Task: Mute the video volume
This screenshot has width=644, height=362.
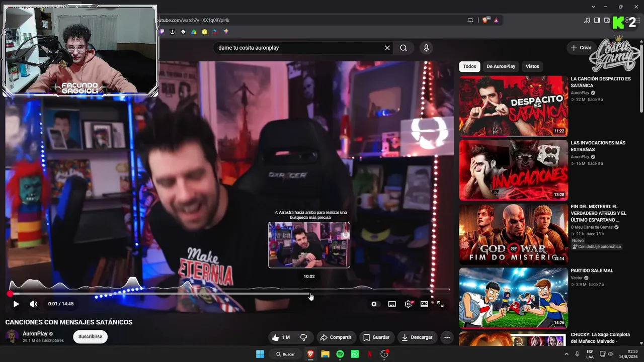Action: pyautogui.click(x=33, y=304)
